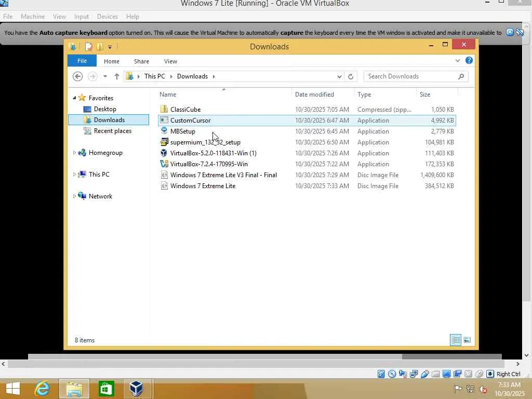Viewport: 532px width, 399px height.
Task: Click the VirtualBox vertical scrollbar down arrow
Action: (526, 355)
